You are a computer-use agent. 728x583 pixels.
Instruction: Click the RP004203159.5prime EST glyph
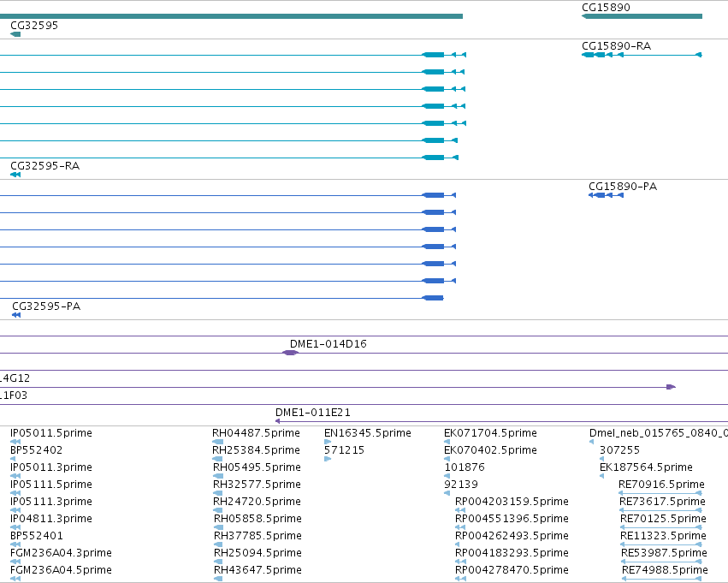pos(460,510)
